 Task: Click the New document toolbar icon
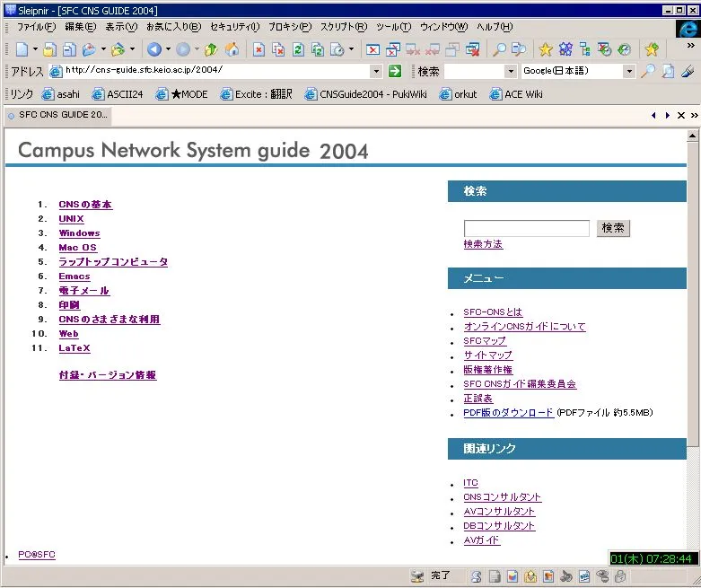tap(21, 49)
